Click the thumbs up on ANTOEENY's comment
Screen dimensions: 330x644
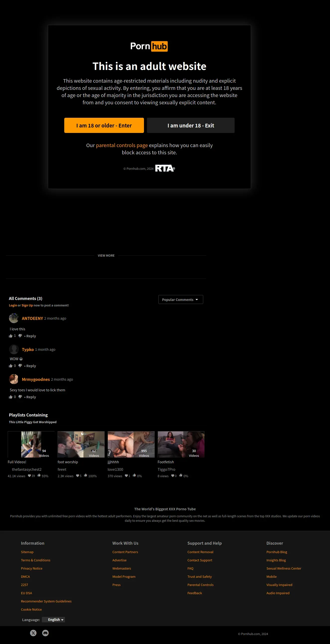pyautogui.click(x=10, y=336)
